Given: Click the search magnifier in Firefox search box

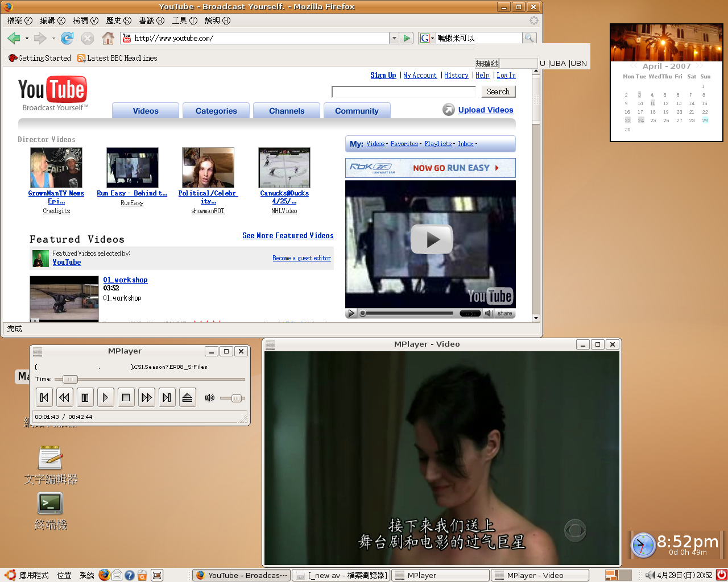Looking at the screenshot, I should click(529, 38).
